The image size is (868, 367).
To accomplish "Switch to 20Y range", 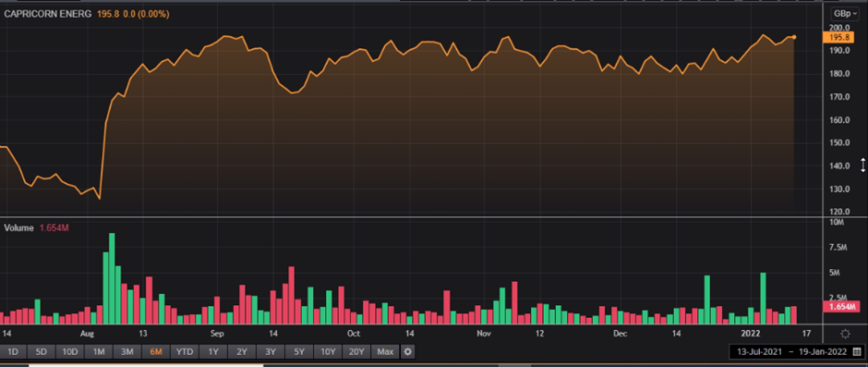I will [x=357, y=351].
